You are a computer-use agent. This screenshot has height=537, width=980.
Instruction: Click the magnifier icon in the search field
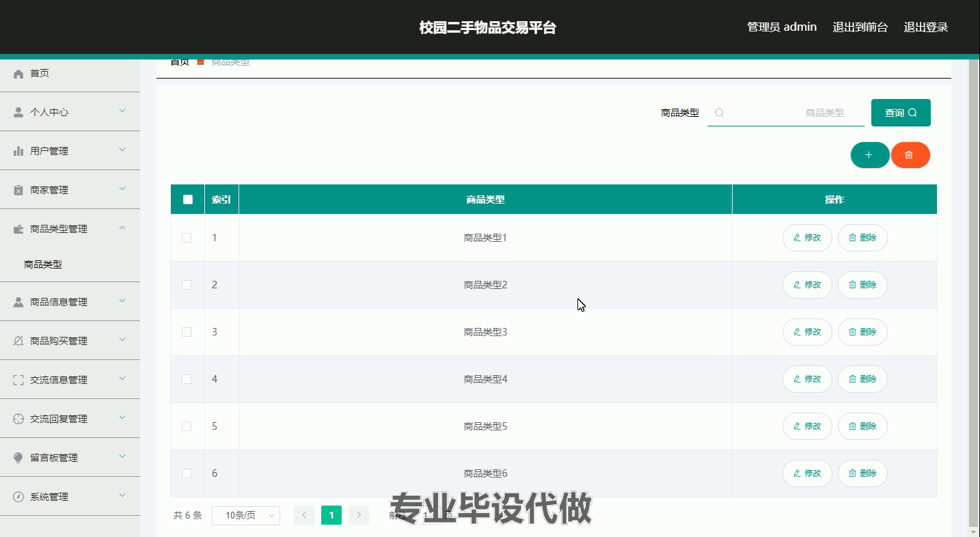pyautogui.click(x=719, y=113)
